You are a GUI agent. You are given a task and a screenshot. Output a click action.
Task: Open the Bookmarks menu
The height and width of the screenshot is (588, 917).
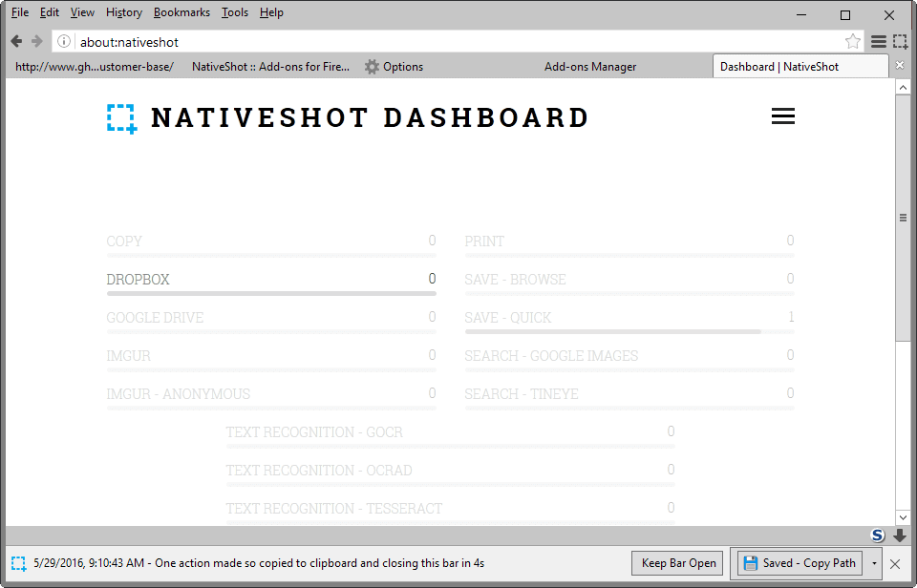point(181,11)
